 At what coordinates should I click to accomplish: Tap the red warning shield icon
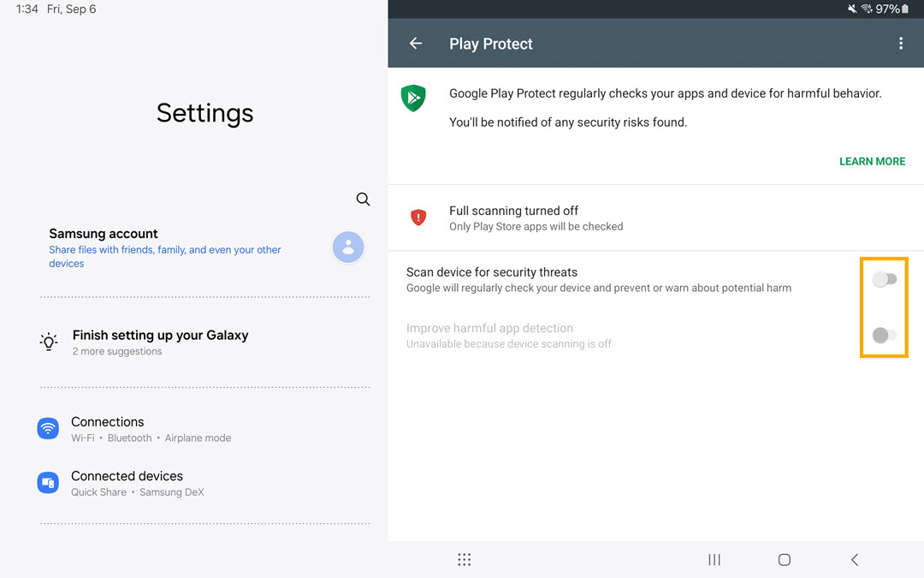(418, 217)
